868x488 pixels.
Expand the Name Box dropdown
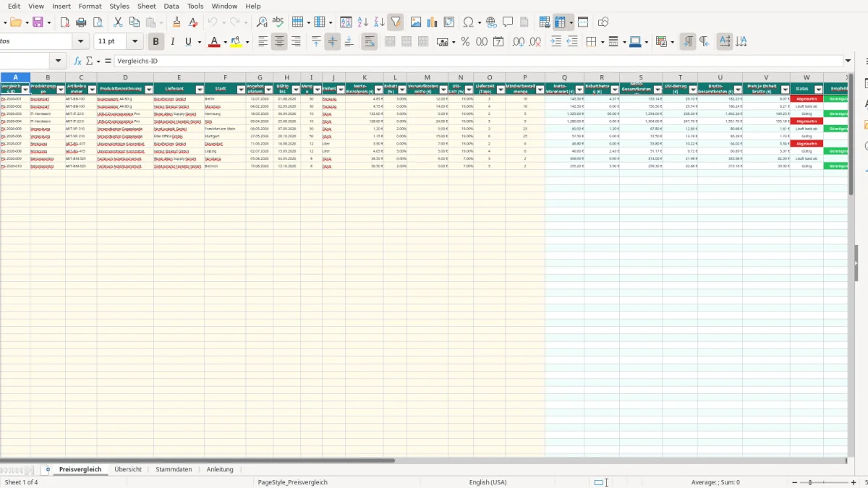[59, 61]
